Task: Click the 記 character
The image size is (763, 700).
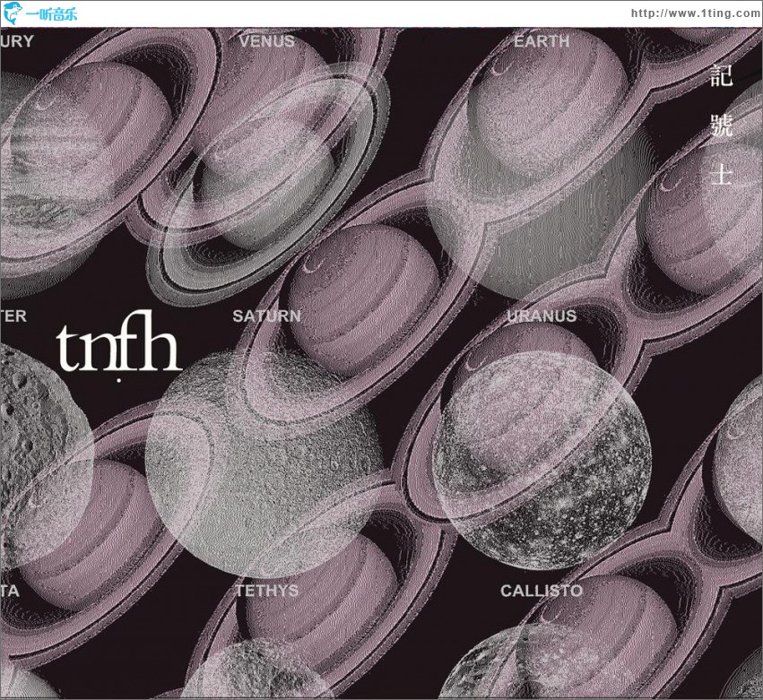Action: 722,75
